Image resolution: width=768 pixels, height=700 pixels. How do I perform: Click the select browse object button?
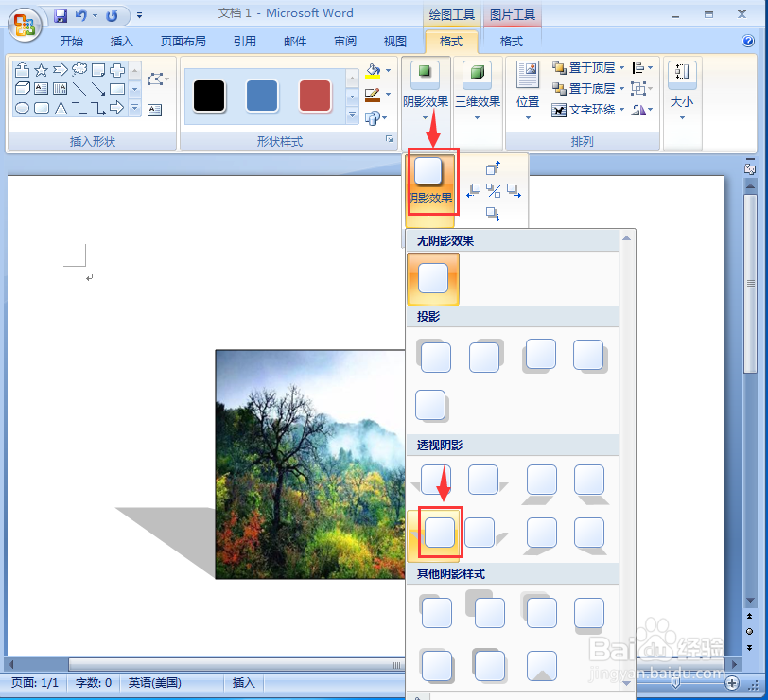point(749,632)
